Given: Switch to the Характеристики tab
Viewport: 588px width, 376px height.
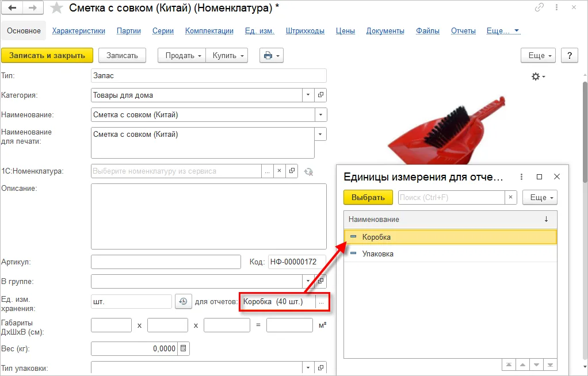Looking at the screenshot, I should pyautogui.click(x=79, y=30).
